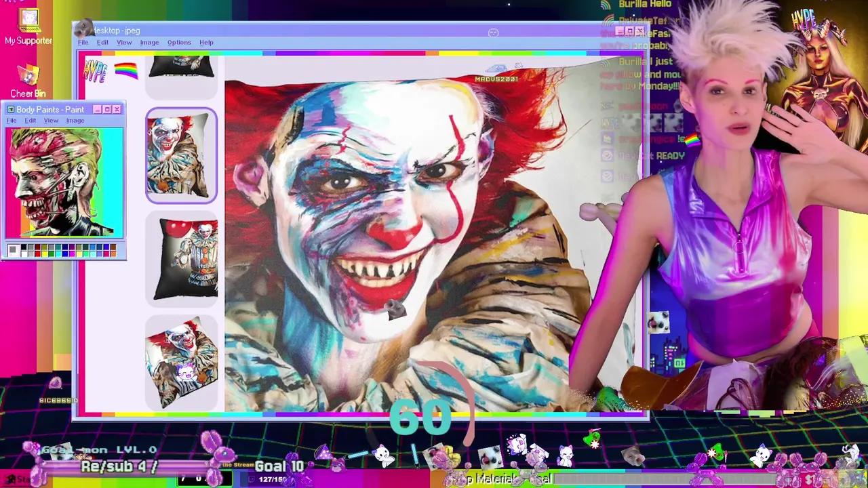Viewport: 868px width, 488px height.
Task: Pick the white swatch in Paint palette
Action: pos(24,254)
